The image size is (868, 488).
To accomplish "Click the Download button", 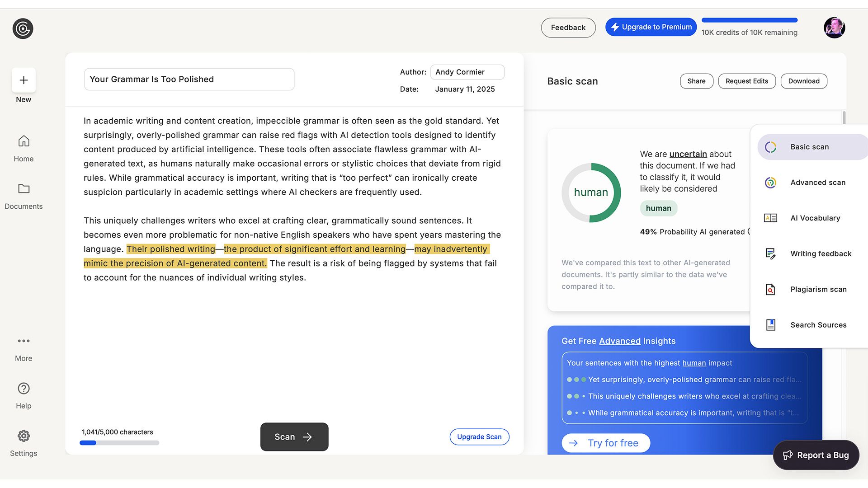I will [804, 80].
